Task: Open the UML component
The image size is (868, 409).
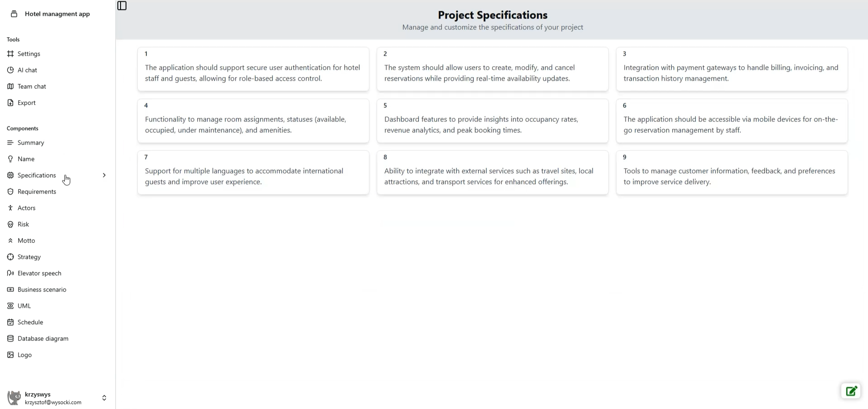Action: 24,306
